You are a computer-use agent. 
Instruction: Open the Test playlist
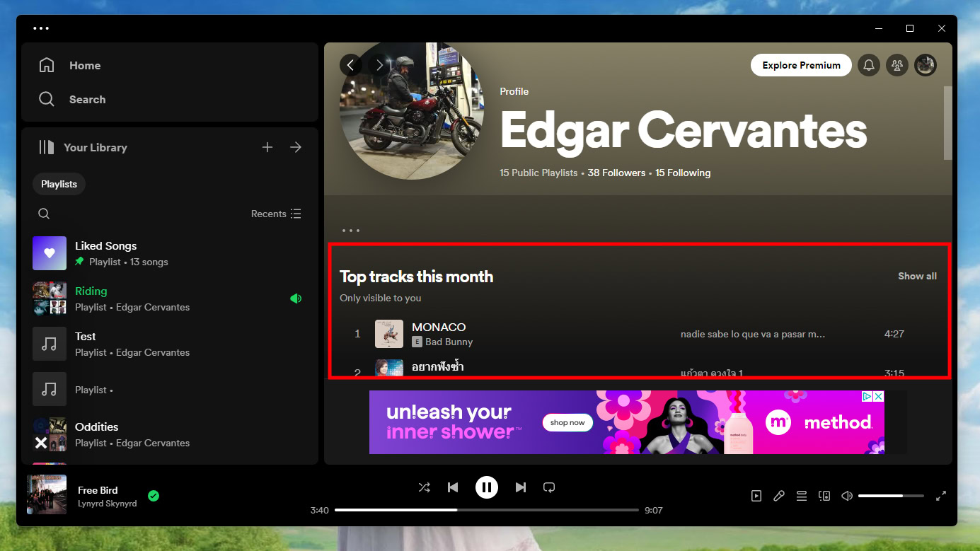coord(170,344)
